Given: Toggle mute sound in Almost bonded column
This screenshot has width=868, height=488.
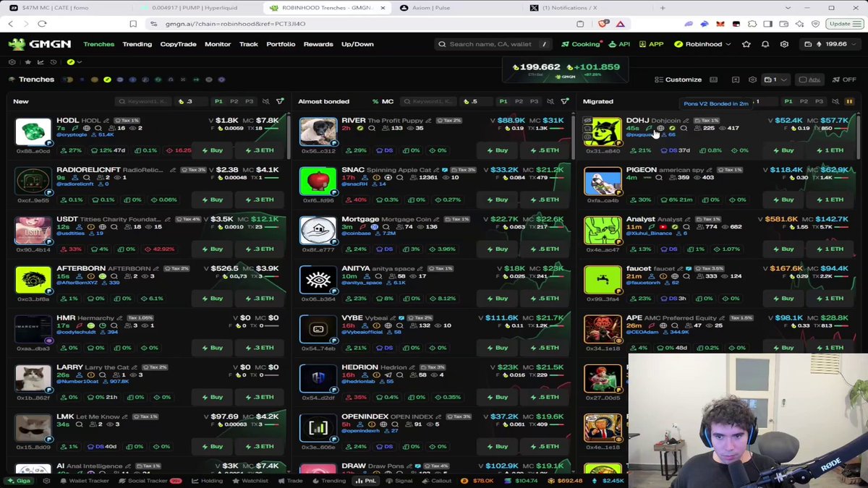Looking at the screenshot, I should click(x=550, y=101).
